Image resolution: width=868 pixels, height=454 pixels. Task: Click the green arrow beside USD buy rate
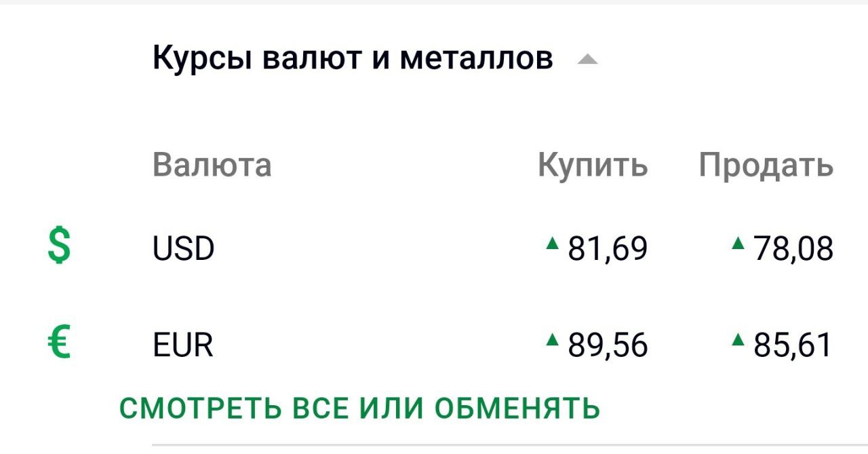[x=553, y=242]
